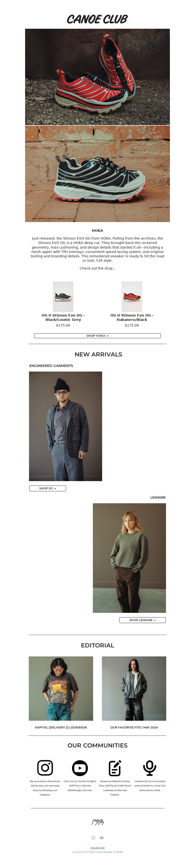The image size is (195, 868).
Task: Click the Editorials notepad icon
Action: (x=115, y=768)
